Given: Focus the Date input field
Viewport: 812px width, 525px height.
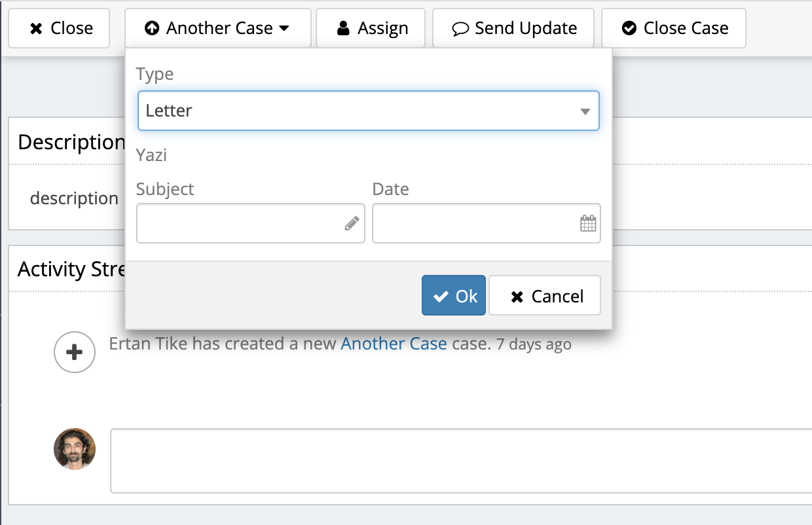Looking at the screenshot, I should [486, 223].
